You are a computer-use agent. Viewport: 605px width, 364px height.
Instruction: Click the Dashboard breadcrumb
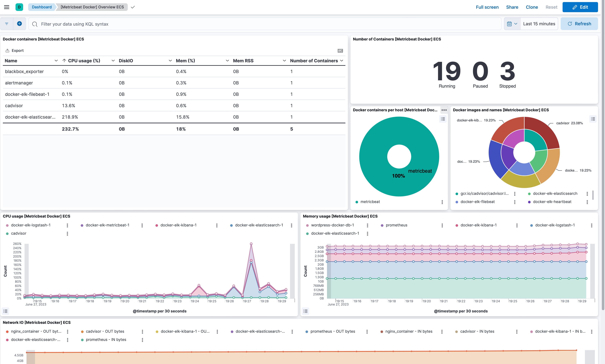pos(42,7)
